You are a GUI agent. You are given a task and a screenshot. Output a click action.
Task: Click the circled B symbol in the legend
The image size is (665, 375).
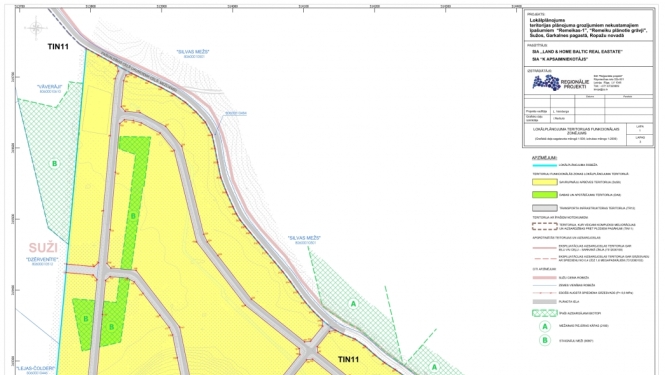pos(545,340)
